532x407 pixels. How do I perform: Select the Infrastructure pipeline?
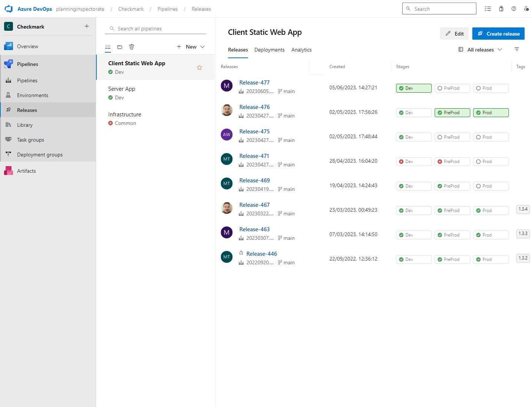pyautogui.click(x=156, y=119)
